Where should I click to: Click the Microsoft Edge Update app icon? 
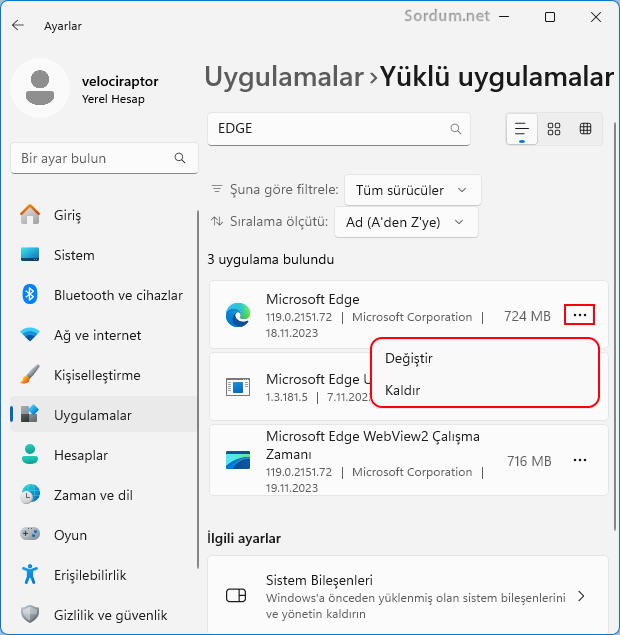tap(238, 387)
